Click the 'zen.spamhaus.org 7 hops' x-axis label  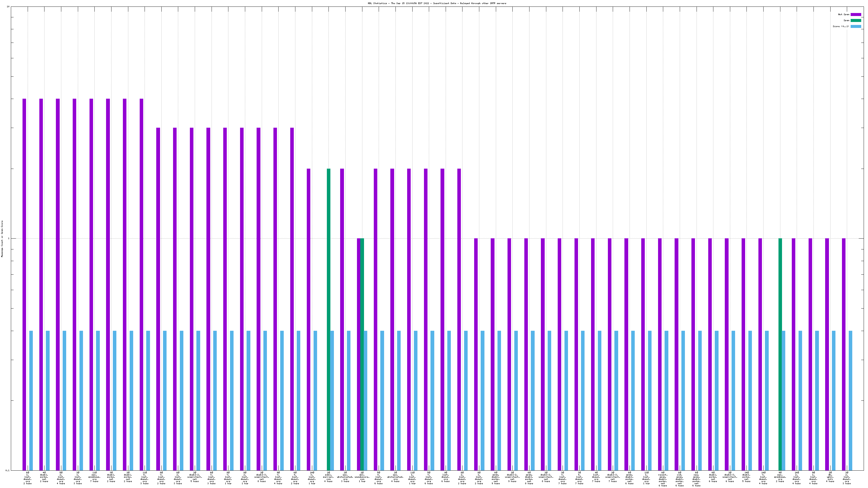coord(94,477)
